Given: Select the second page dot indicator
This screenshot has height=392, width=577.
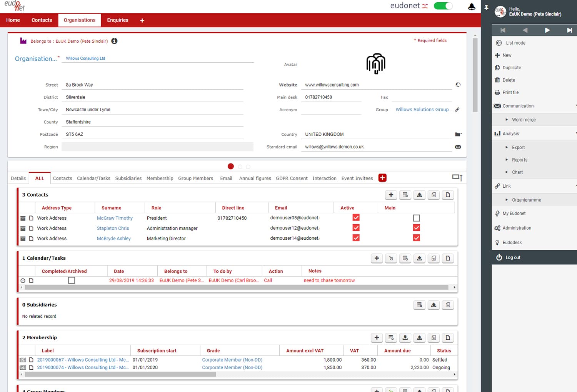Looking at the screenshot, I should (240, 167).
